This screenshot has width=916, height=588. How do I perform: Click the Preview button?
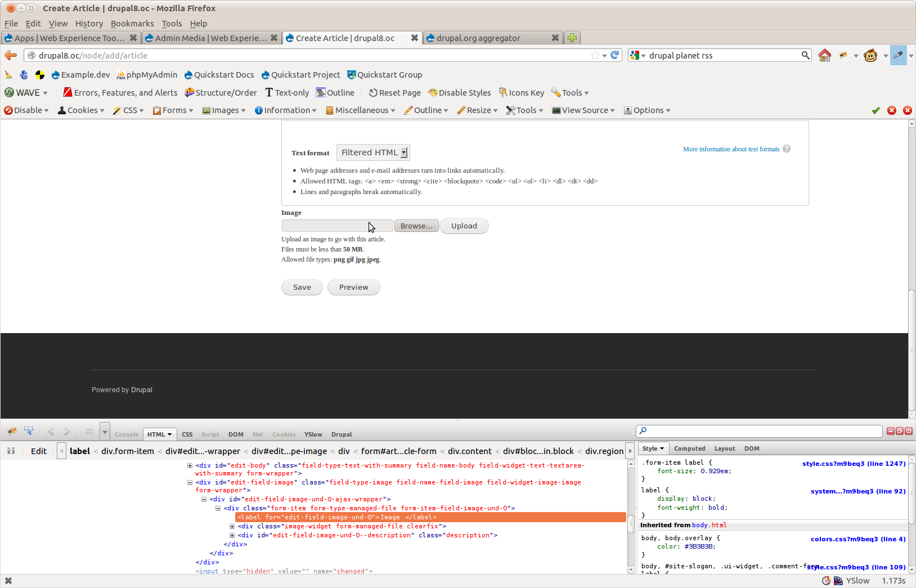(354, 287)
